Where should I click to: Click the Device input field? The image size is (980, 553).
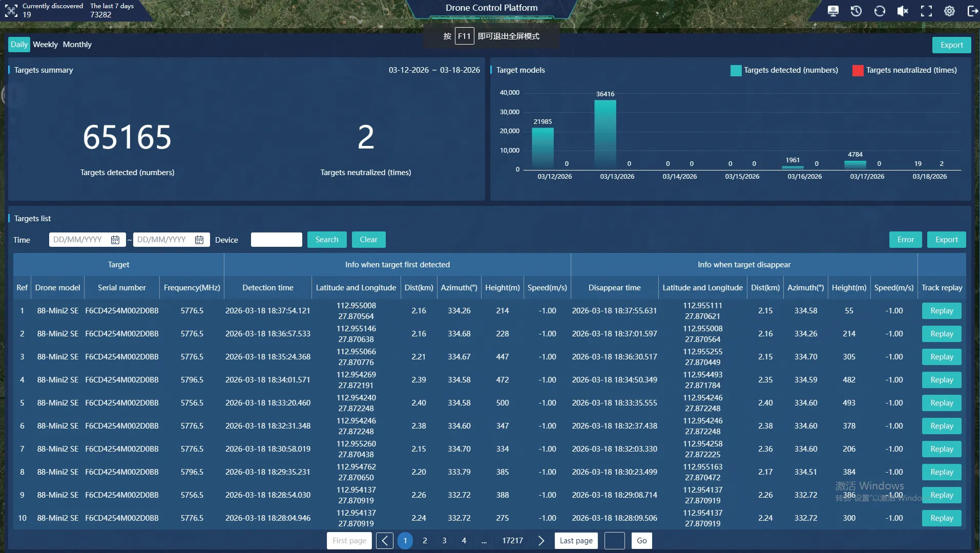277,240
